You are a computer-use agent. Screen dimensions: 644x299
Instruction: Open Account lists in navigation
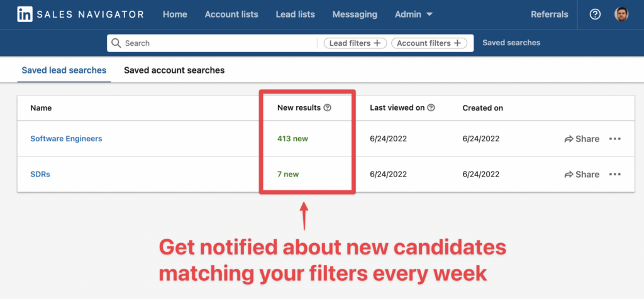click(x=231, y=14)
